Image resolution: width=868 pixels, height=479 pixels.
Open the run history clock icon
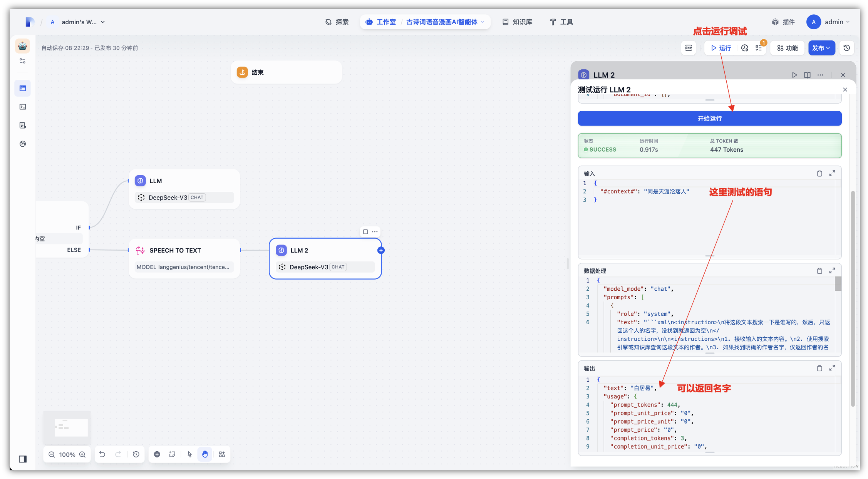[x=745, y=48]
